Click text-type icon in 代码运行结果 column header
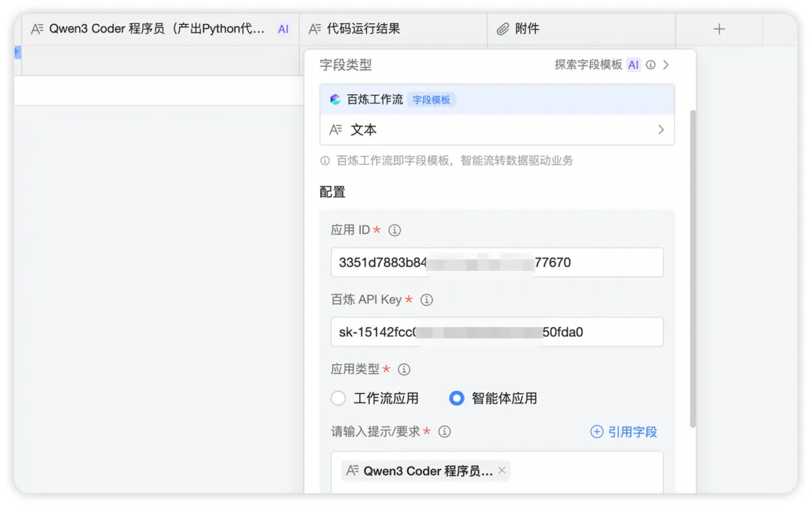The width and height of the screenshot is (812, 510). click(314, 29)
